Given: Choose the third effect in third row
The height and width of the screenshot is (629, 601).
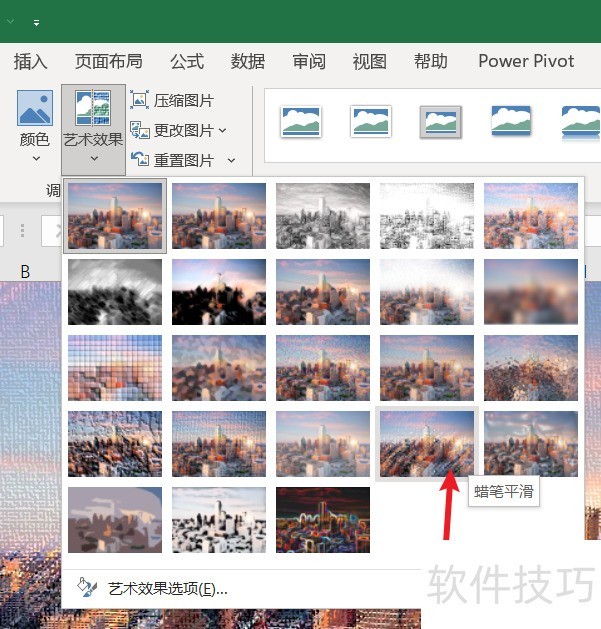Looking at the screenshot, I should [x=323, y=368].
